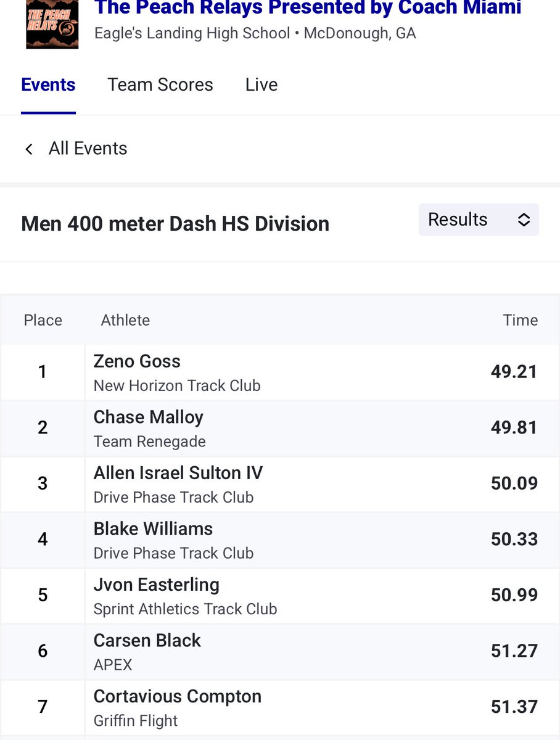560x740 pixels.
Task: Click the Time column header
Action: click(x=521, y=320)
